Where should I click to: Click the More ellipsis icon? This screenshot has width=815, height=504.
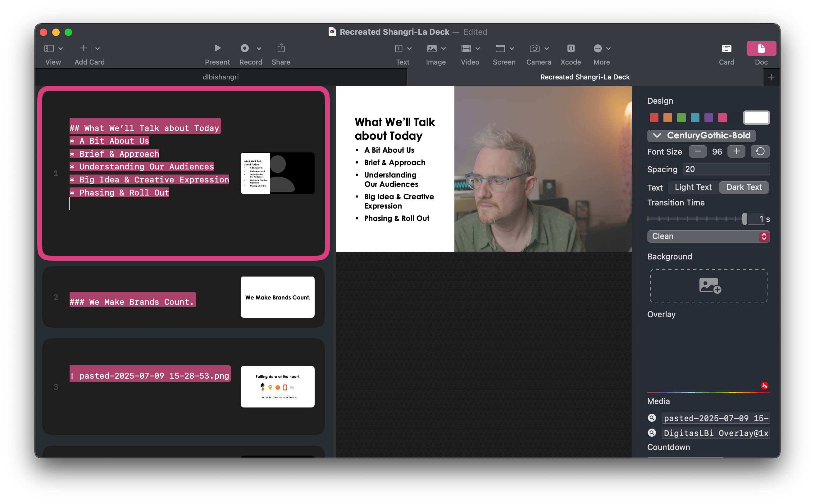click(598, 49)
